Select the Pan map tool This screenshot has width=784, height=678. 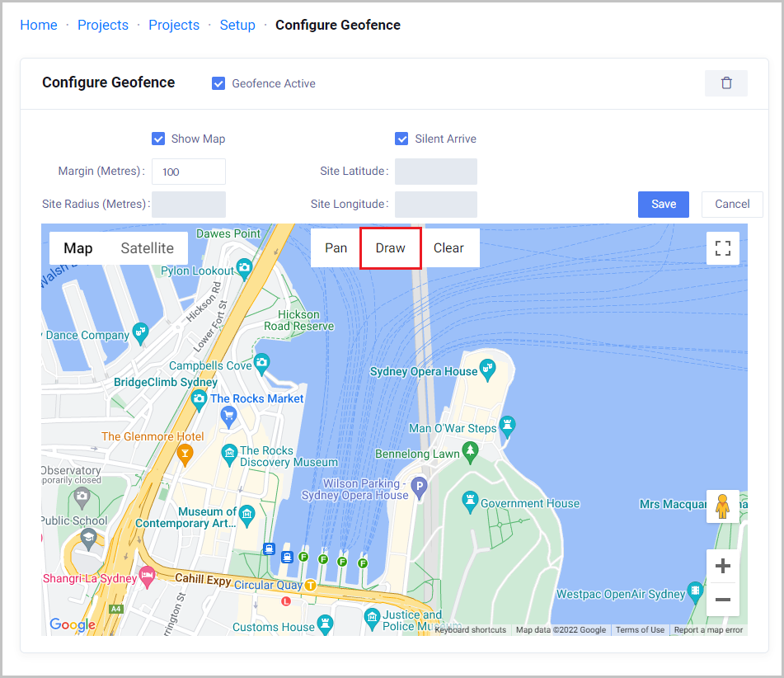point(336,248)
